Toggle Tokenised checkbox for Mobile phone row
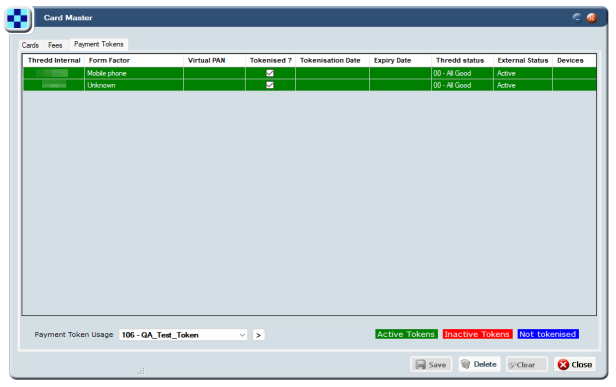Screen dimensions: 616x387 tap(270, 73)
